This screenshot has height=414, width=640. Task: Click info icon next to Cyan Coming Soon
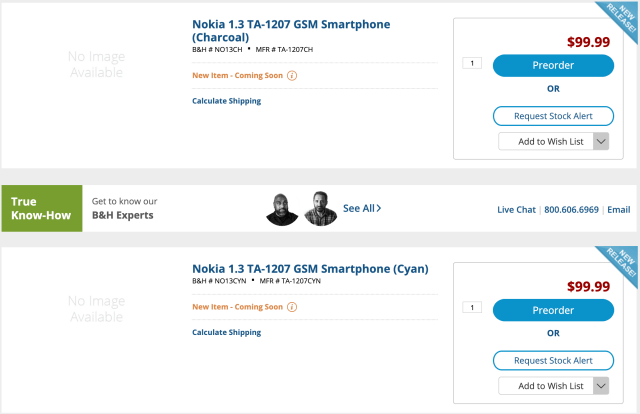pos(292,307)
